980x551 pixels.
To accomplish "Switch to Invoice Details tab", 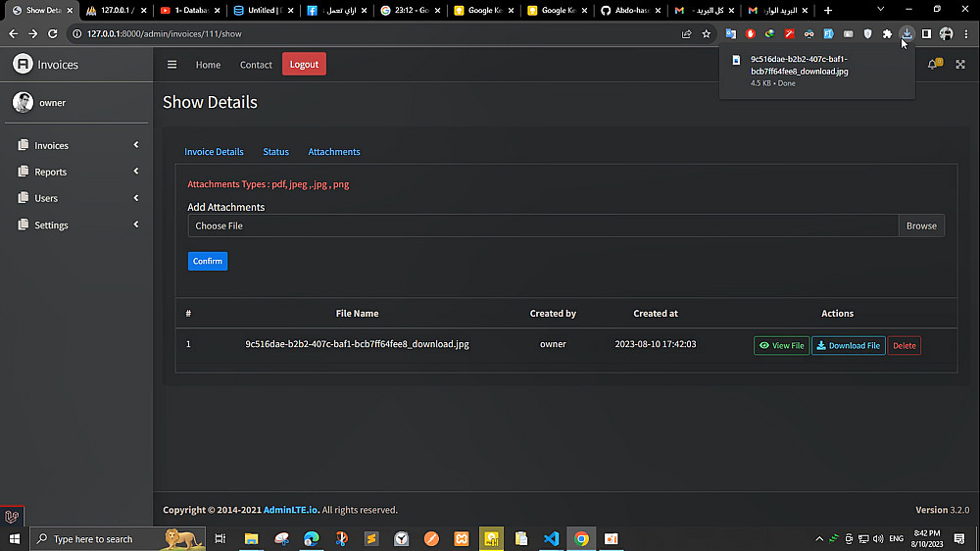I will (x=214, y=152).
